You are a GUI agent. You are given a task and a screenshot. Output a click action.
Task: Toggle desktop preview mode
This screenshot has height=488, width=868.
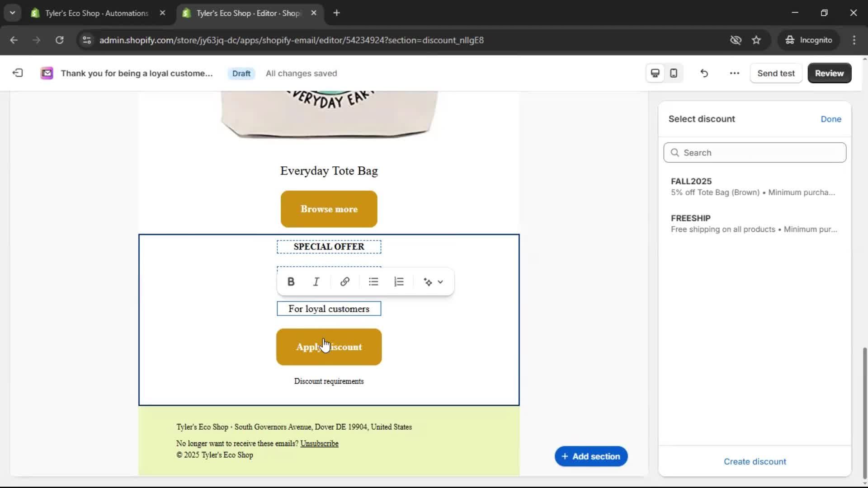tap(655, 73)
